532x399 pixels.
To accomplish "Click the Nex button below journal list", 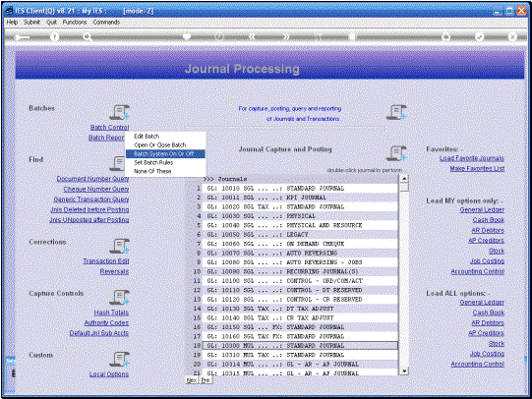I will pyautogui.click(x=192, y=380).
